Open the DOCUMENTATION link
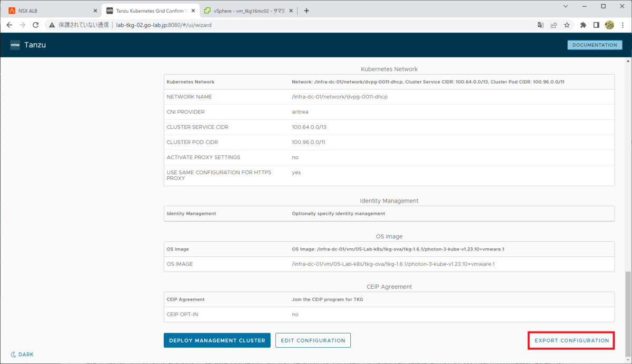 (595, 45)
